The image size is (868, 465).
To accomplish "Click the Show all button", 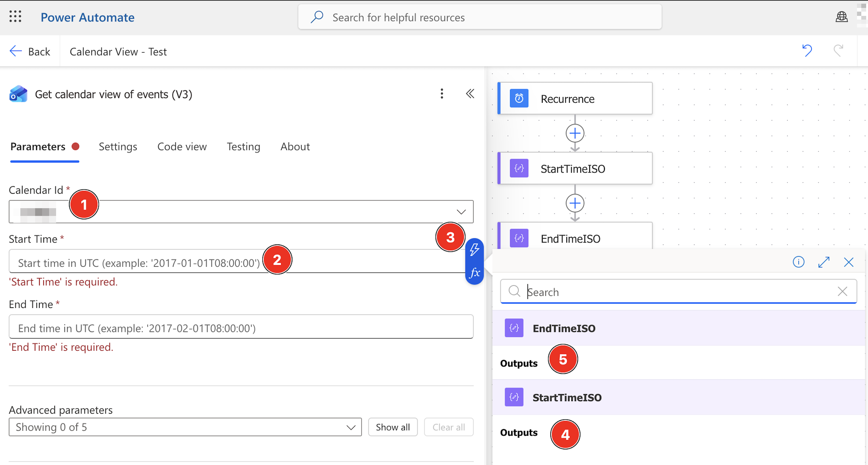I will (393, 427).
